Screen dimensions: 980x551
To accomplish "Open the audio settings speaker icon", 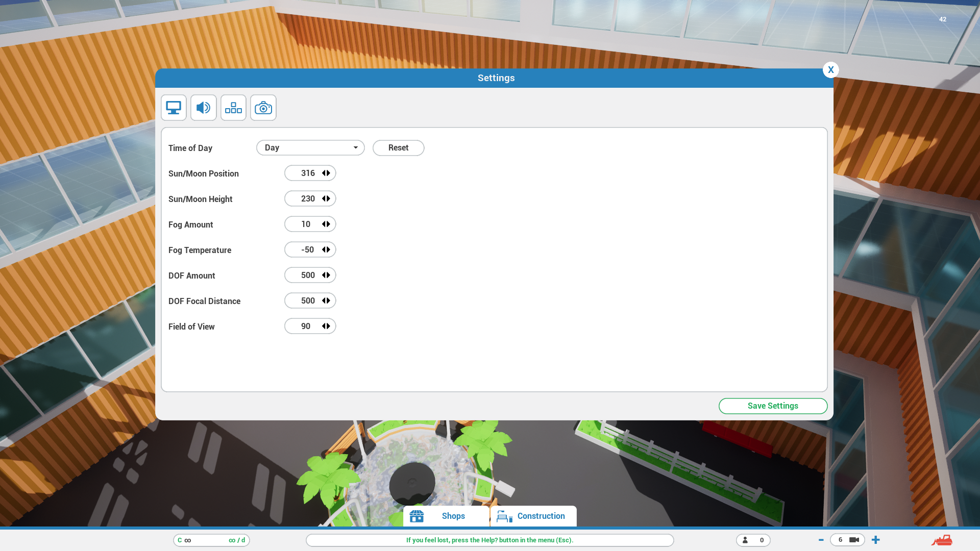I will click(203, 108).
